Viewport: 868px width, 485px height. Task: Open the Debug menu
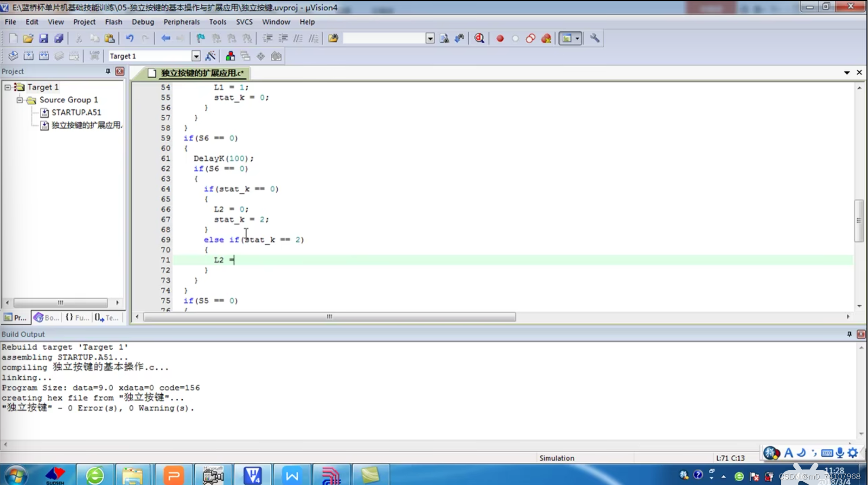[143, 22]
